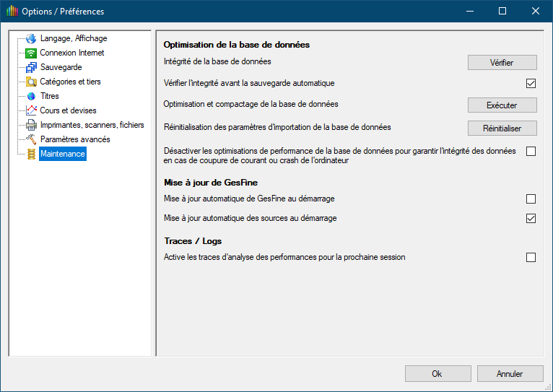This screenshot has width=553, height=392.
Task: Click the printer icon in the sidebar
Action: (x=30, y=125)
